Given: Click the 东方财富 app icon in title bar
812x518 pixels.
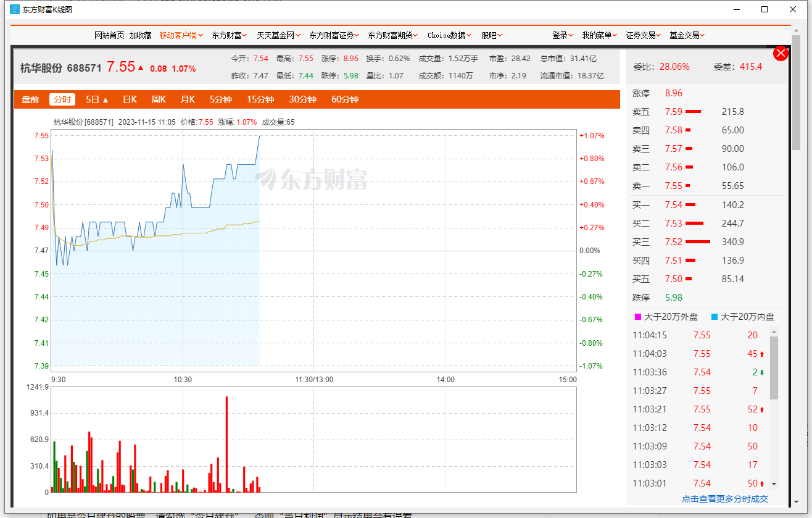Looking at the screenshot, I should click(x=15, y=9).
